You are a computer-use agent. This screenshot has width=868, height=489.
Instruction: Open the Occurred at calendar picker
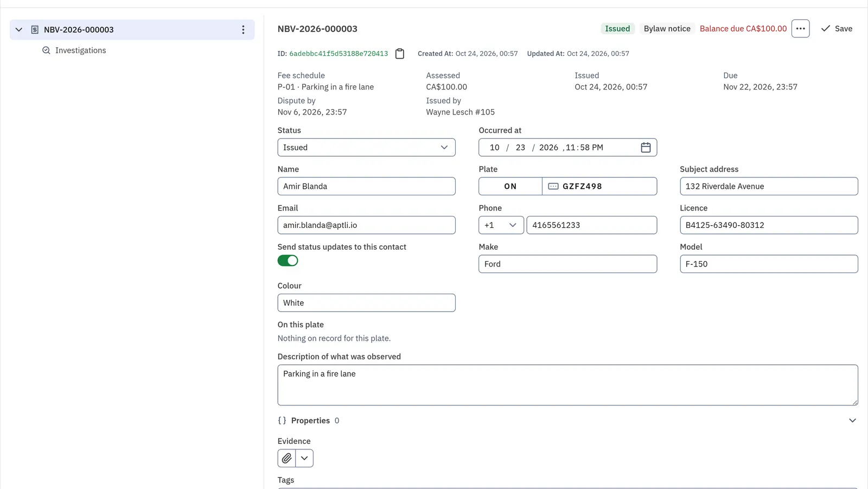[x=646, y=148]
